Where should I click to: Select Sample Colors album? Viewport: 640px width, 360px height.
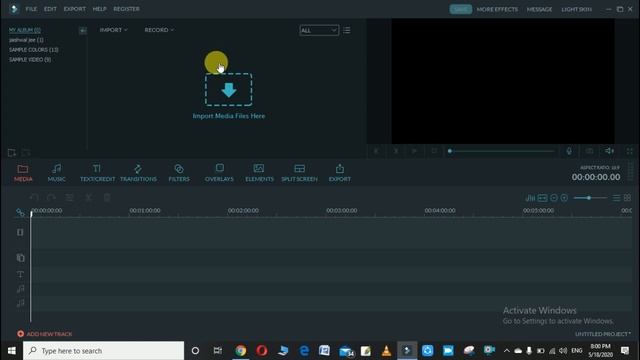pos(33,50)
